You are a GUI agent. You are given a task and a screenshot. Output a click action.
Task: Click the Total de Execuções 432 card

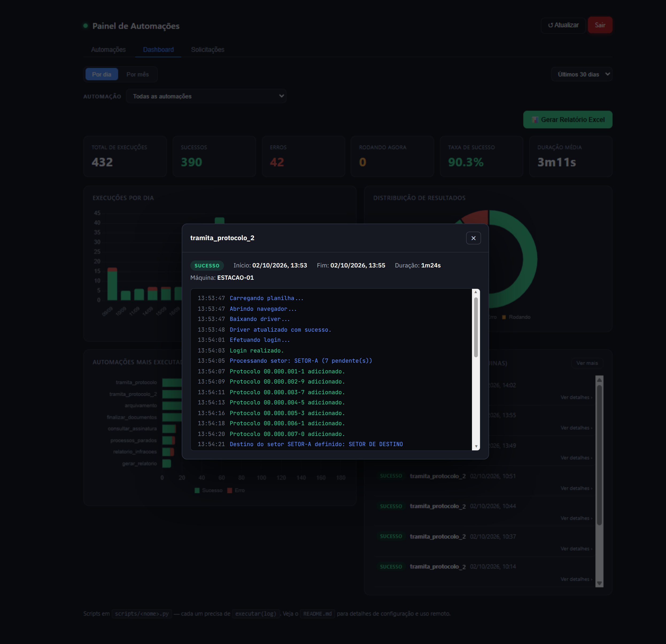125,156
